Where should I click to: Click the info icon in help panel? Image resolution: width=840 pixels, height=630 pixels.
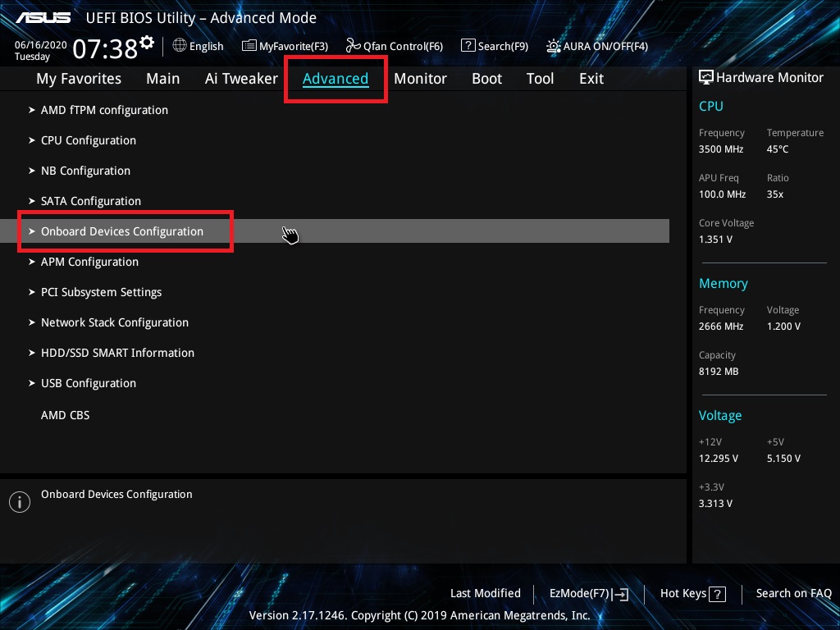point(20,502)
